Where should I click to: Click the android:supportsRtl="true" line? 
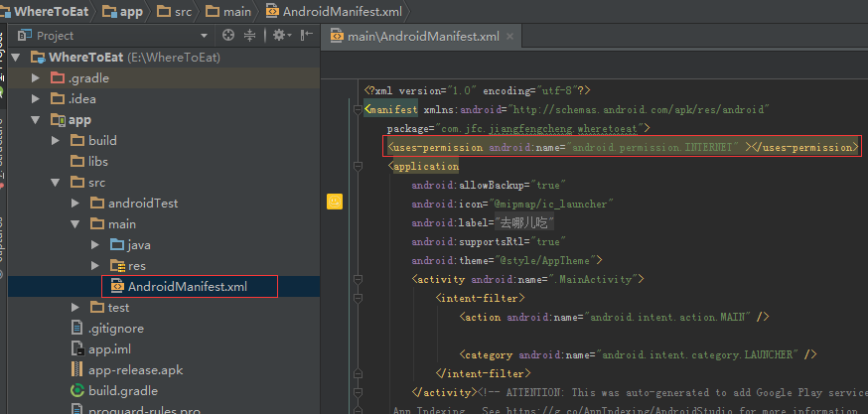tap(489, 241)
